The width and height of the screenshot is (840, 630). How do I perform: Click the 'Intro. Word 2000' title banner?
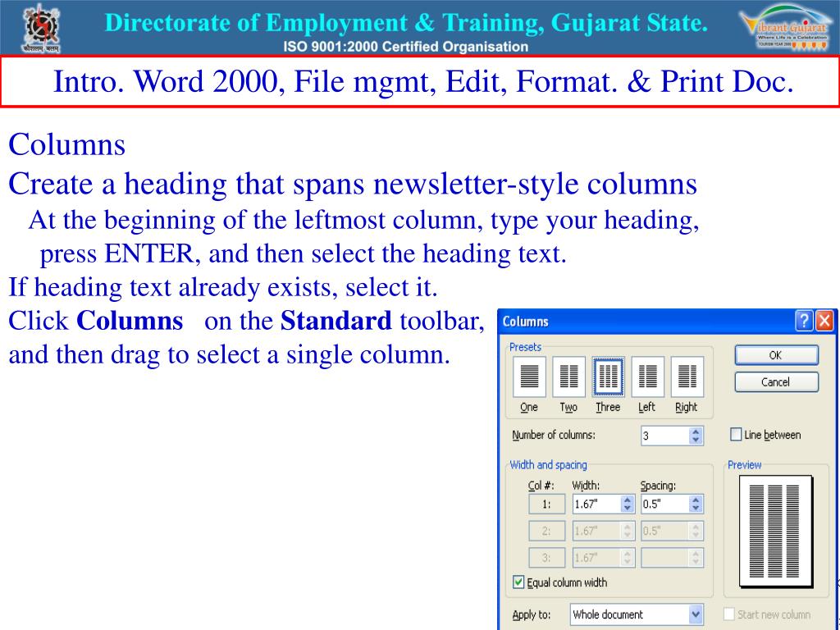tap(420, 81)
